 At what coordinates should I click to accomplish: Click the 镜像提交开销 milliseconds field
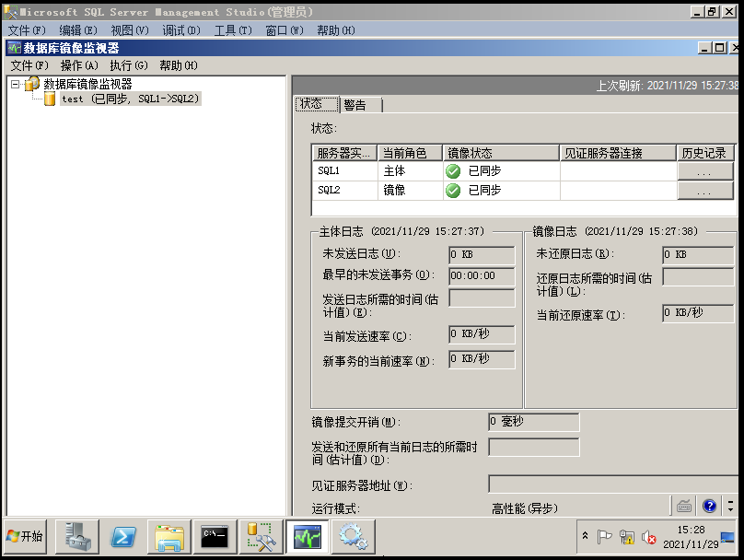(534, 422)
